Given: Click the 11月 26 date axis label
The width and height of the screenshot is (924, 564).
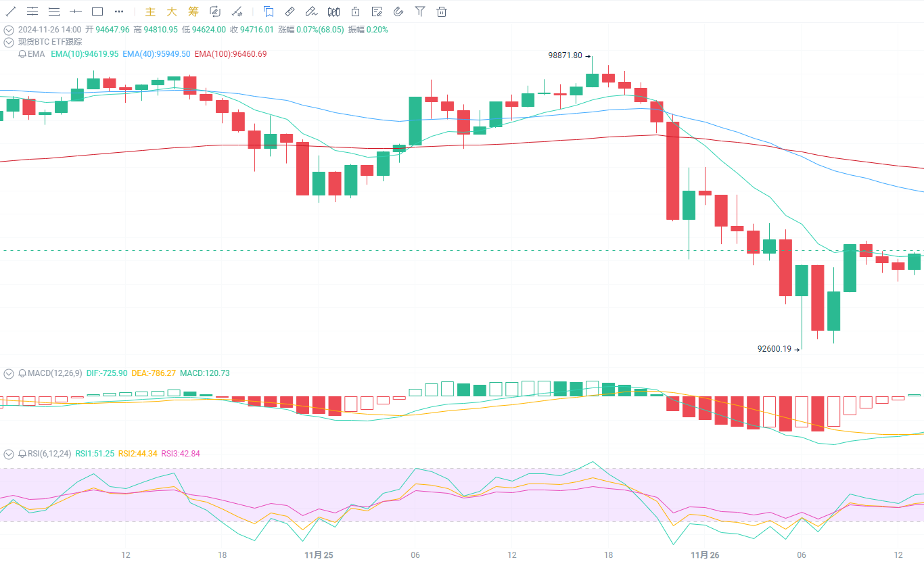Looking at the screenshot, I should 705,555.
